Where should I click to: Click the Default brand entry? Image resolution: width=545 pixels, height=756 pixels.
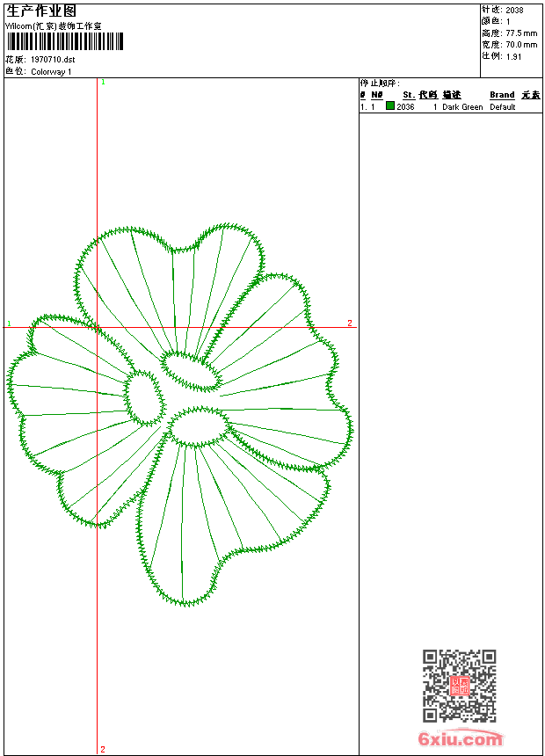[503, 107]
